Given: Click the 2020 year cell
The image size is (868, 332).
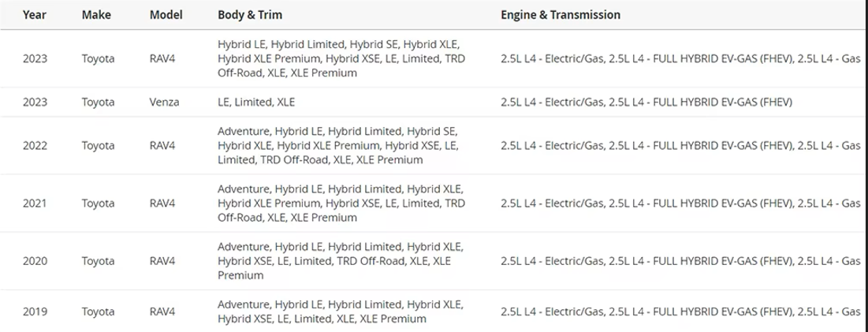Looking at the screenshot, I should 35,260.
